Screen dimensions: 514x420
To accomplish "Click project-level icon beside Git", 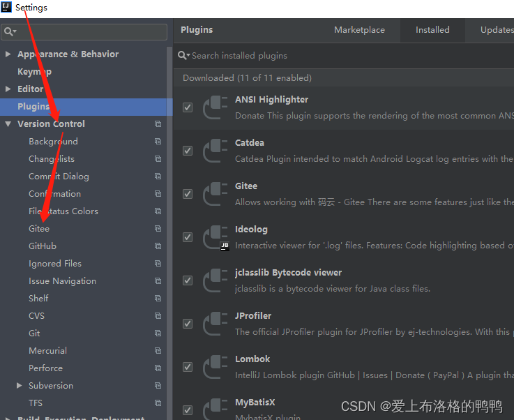I will pyautogui.click(x=158, y=333).
